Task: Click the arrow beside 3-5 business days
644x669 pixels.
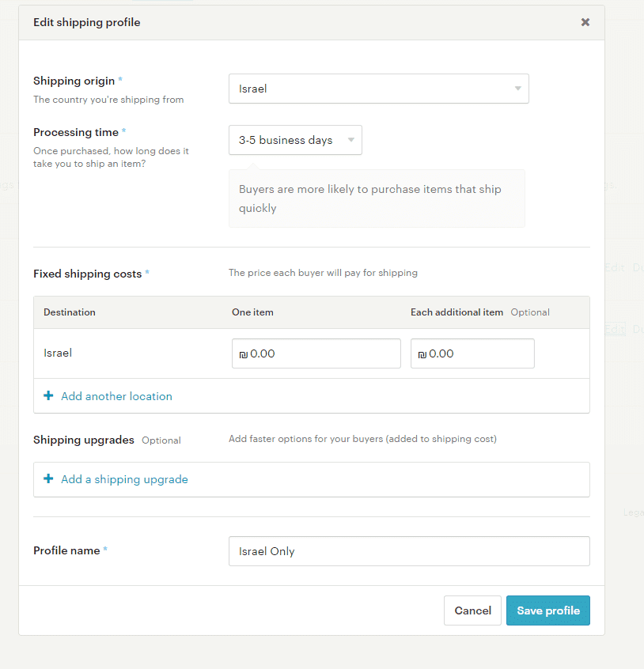Action: click(x=351, y=140)
